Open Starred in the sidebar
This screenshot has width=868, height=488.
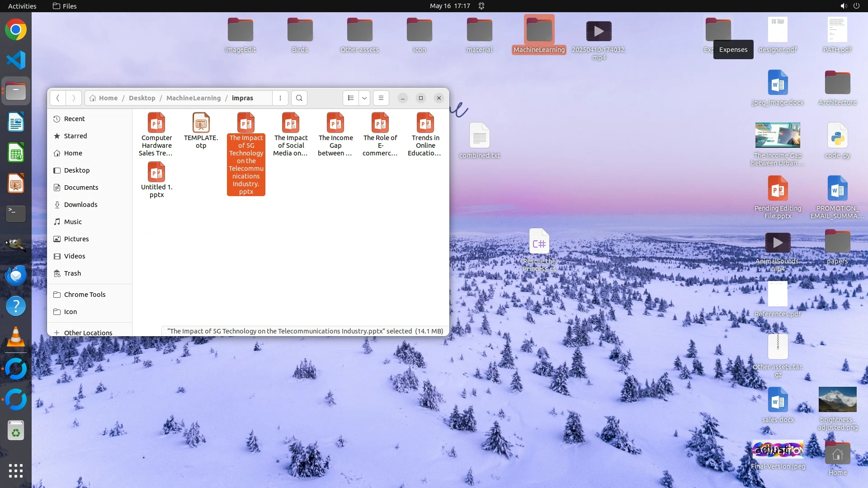pyautogui.click(x=75, y=136)
